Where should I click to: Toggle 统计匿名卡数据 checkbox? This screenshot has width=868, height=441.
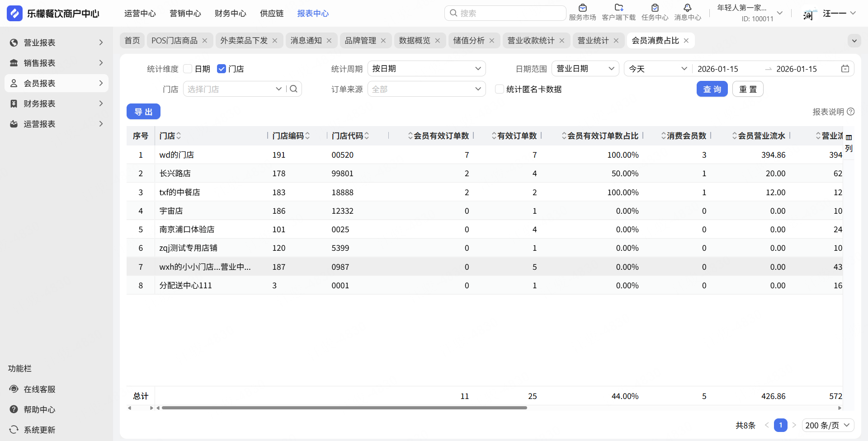pyautogui.click(x=500, y=89)
